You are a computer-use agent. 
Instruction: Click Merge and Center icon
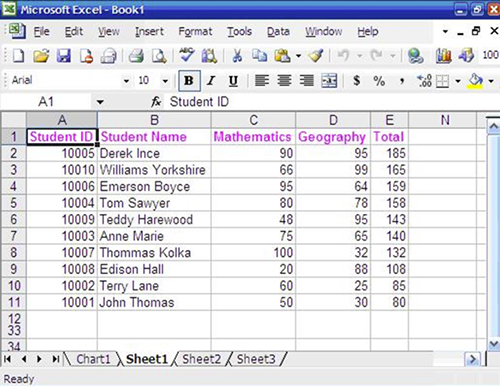[329, 81]
